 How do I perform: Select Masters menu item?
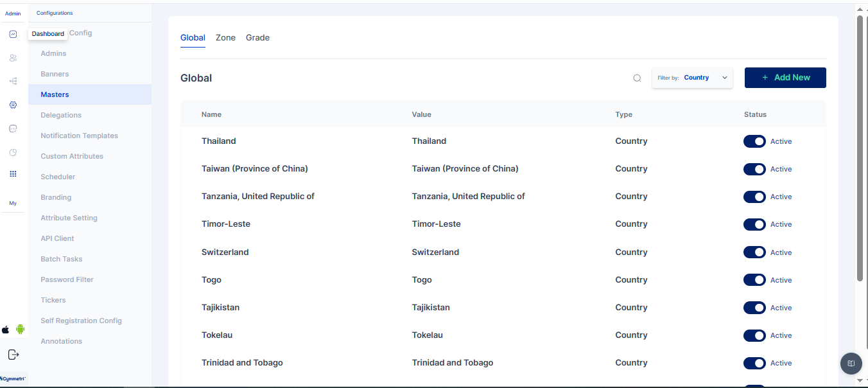90,94
